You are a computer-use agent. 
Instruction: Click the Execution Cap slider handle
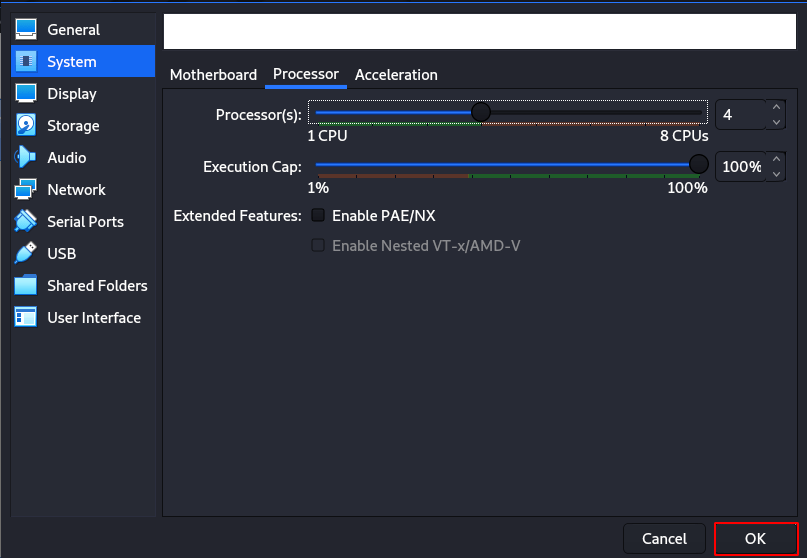tap(698, 165)
